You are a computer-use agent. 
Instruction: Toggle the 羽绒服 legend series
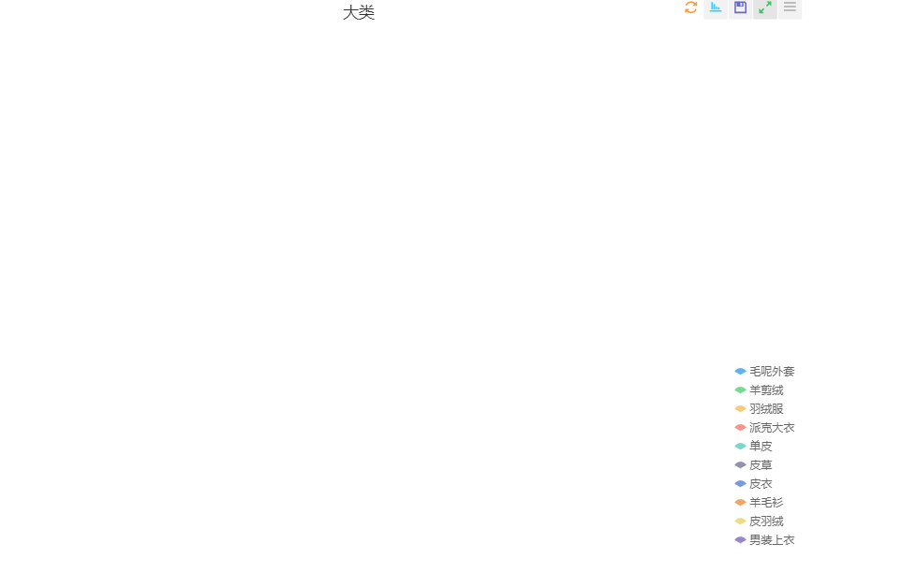(x=759, y=409)
